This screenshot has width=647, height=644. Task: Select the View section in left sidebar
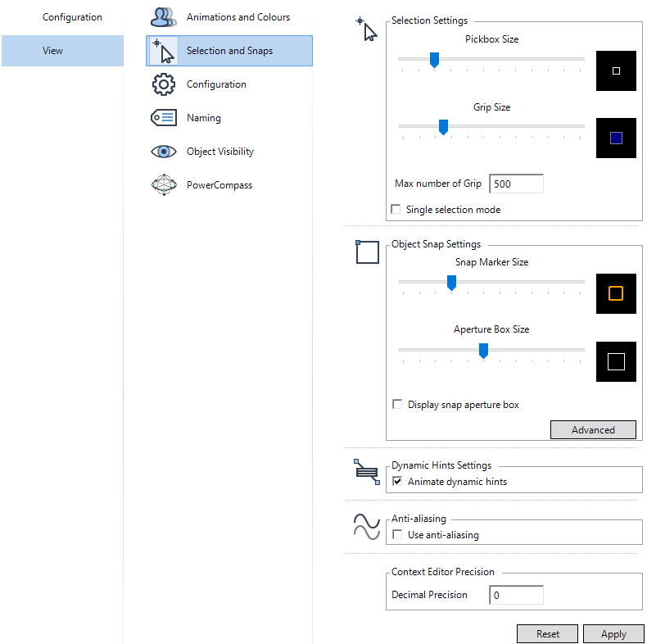coord(62,51)
